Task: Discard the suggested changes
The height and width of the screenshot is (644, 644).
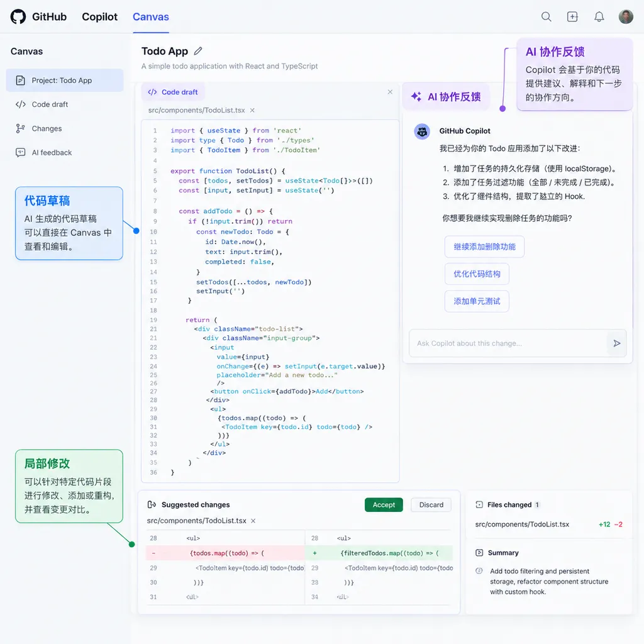Action: (x=431, y=505)
